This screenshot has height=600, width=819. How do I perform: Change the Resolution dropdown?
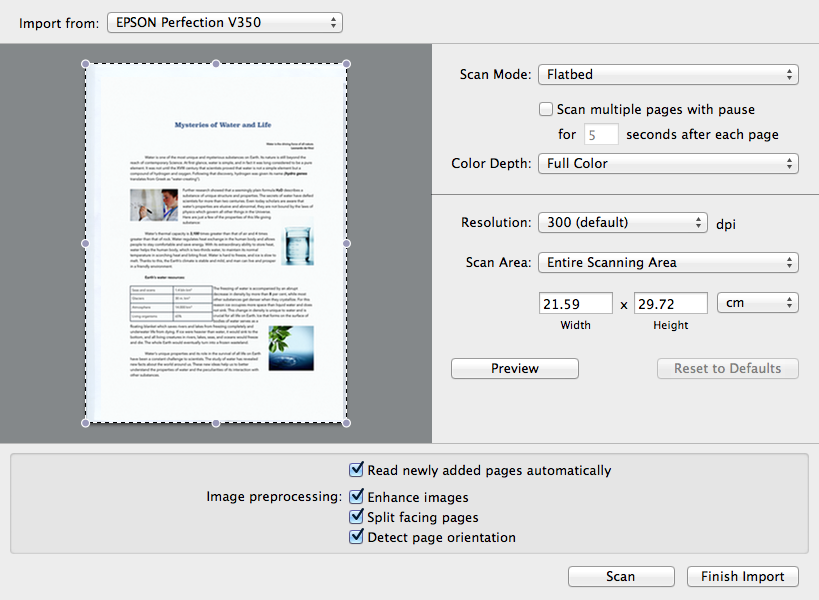click(621, 223)
